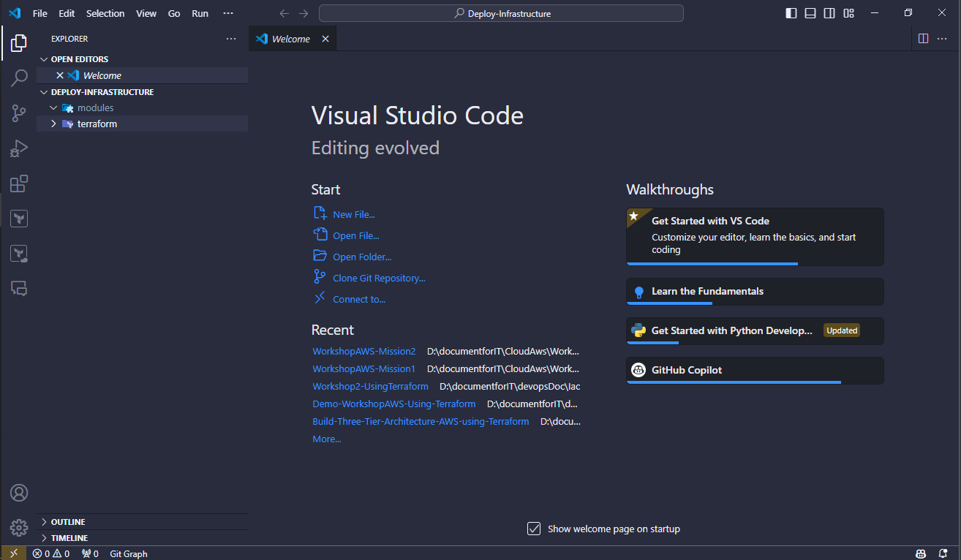This screenshot has width=961, height=560.
Task: Toggle the primary side bar layout icon
Action: (x=791, y=13)
